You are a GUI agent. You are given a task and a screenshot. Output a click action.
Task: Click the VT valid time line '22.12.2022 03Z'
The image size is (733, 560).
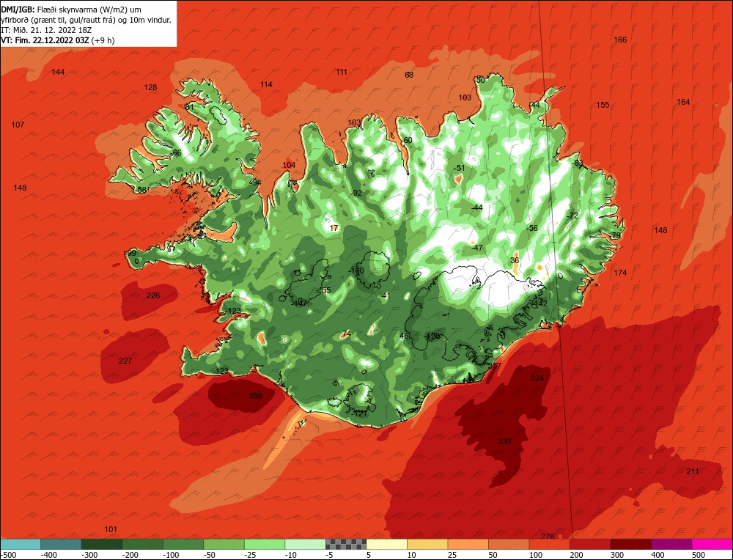pos(58,40)
